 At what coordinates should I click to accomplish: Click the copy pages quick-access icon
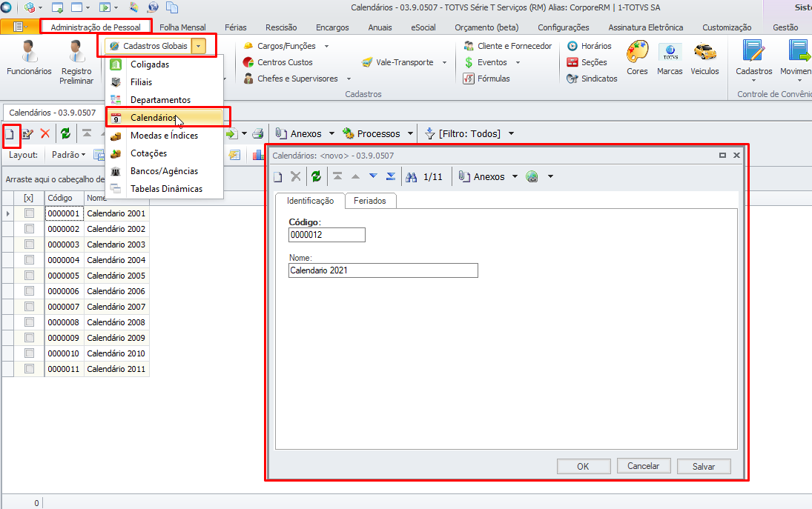pyautogui.click(x=172, y=7)
